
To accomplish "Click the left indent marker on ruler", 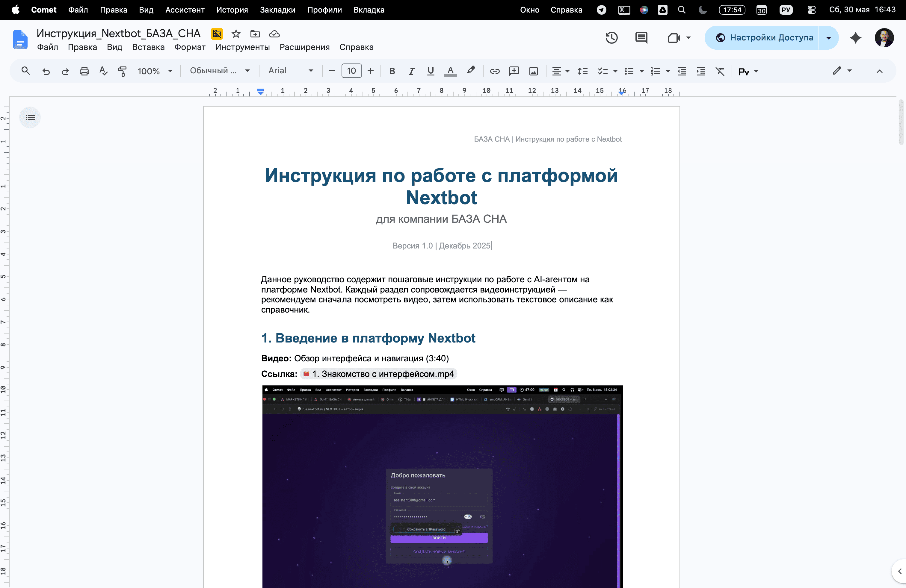I will (260, 94).
